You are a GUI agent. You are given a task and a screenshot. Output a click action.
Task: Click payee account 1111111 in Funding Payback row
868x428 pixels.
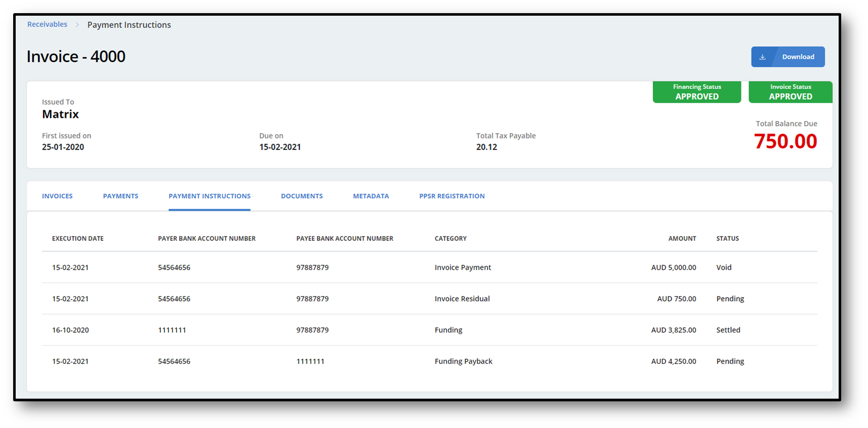310,362
